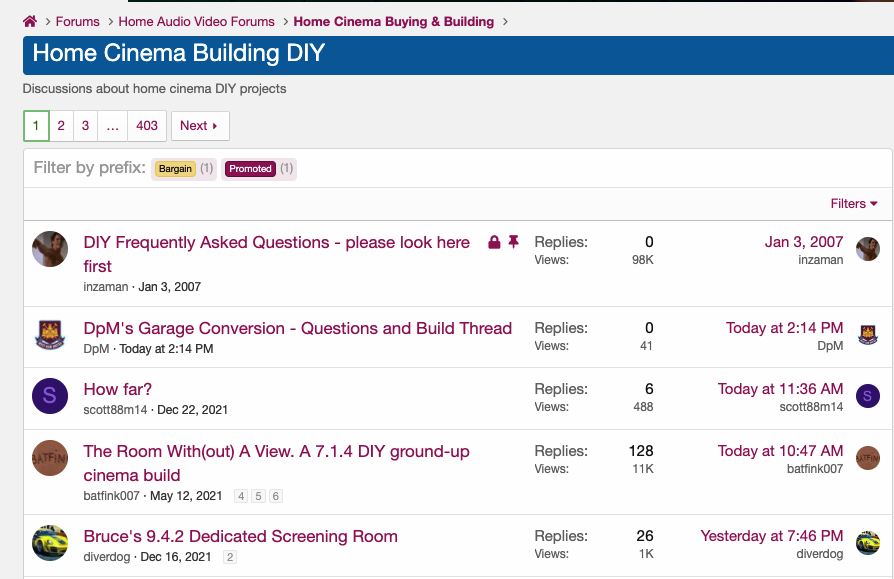Click the home icon in breadcrumb

pyautogui.click(x=30, y=21)
